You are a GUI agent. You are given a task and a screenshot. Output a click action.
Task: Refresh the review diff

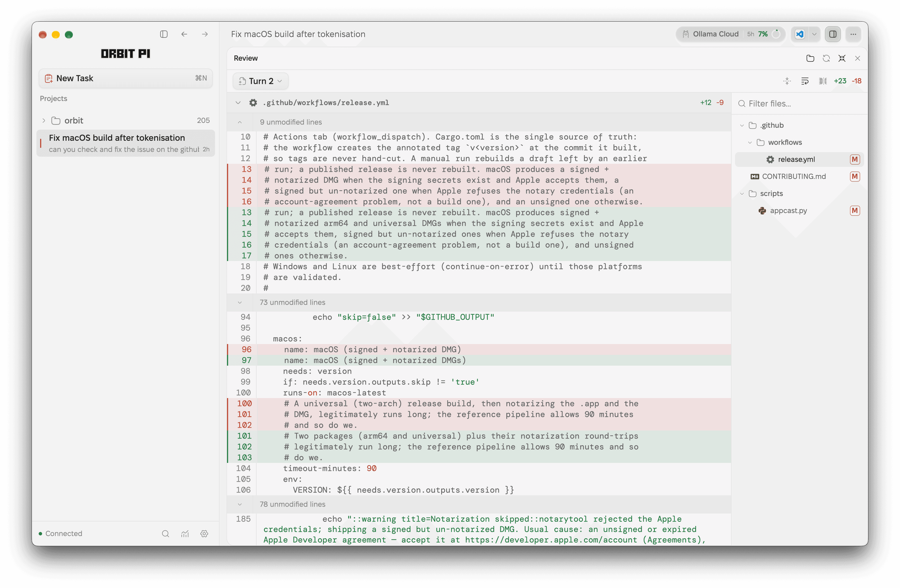point(826,58)
